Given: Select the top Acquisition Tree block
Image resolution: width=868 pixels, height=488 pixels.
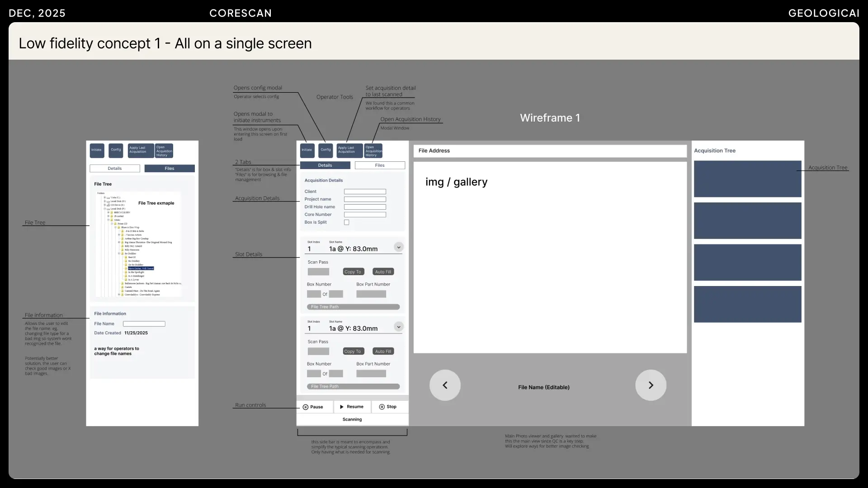Looking at the screenshot, I should [747, 179].
